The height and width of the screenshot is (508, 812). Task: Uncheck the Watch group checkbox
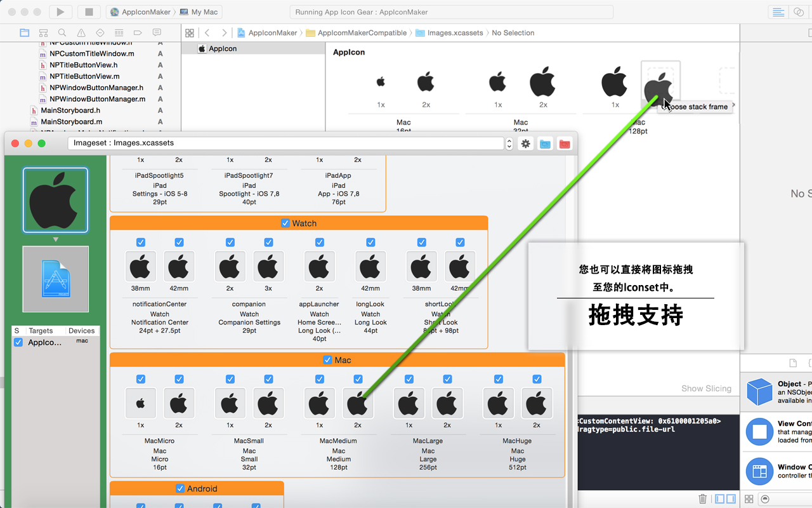[285, 223]
